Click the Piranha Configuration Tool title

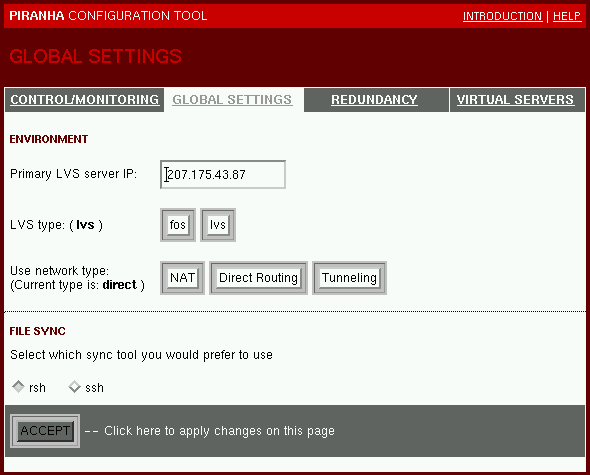pyautogui.click(x=108, y=16)
